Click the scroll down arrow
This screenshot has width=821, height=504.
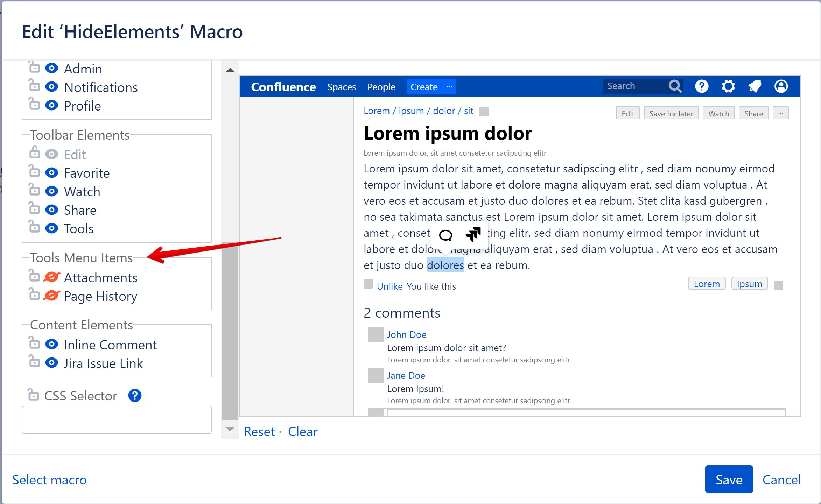230,429
